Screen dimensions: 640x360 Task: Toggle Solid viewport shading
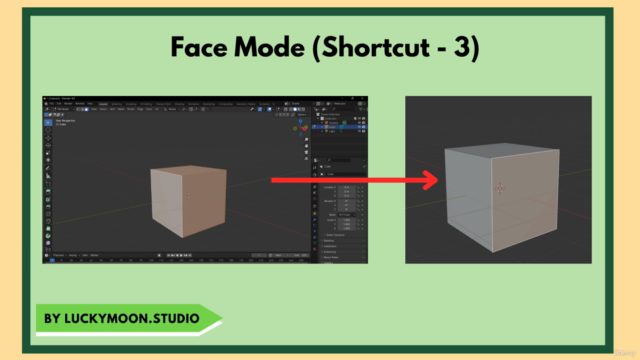tap(295, 109)
